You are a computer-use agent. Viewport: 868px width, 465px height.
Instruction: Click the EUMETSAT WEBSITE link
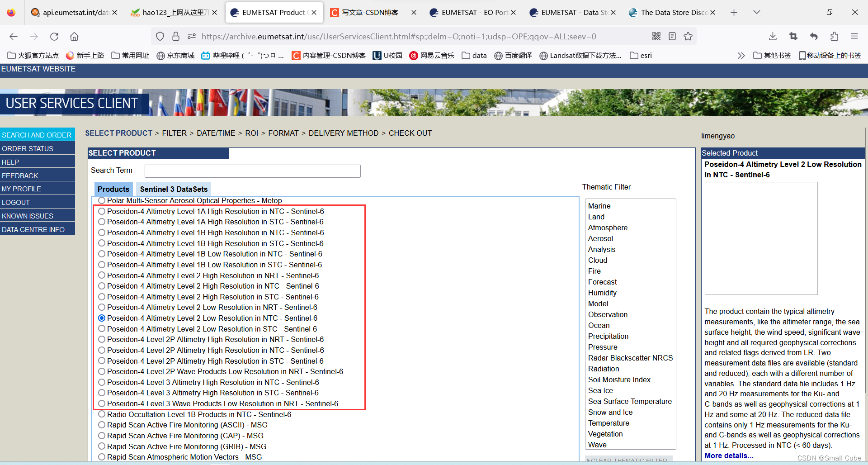38,69
